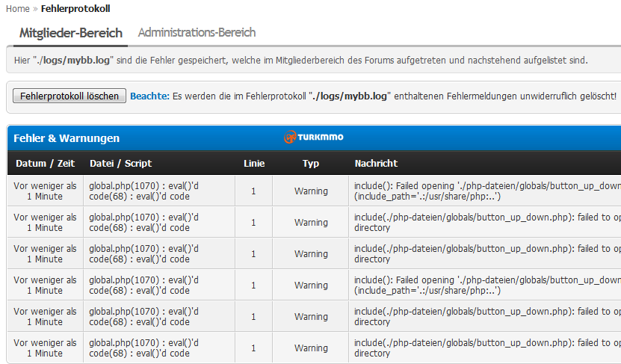The height and width of the screenshot is (364, 621).
Task: Click the Fehlerprotokoll löschen button
Action: click(69, 96)
